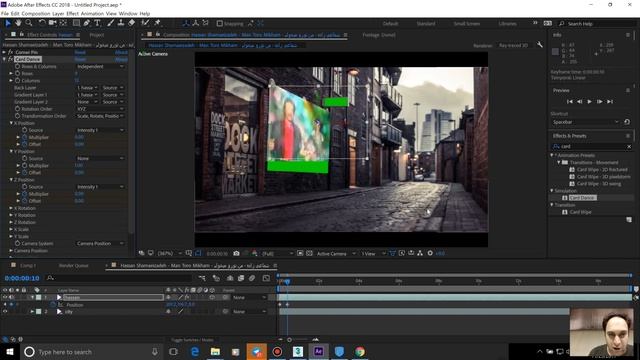Screen dimensions: 640x360
Task: Open the Animation menu
Action: [92, 13]
